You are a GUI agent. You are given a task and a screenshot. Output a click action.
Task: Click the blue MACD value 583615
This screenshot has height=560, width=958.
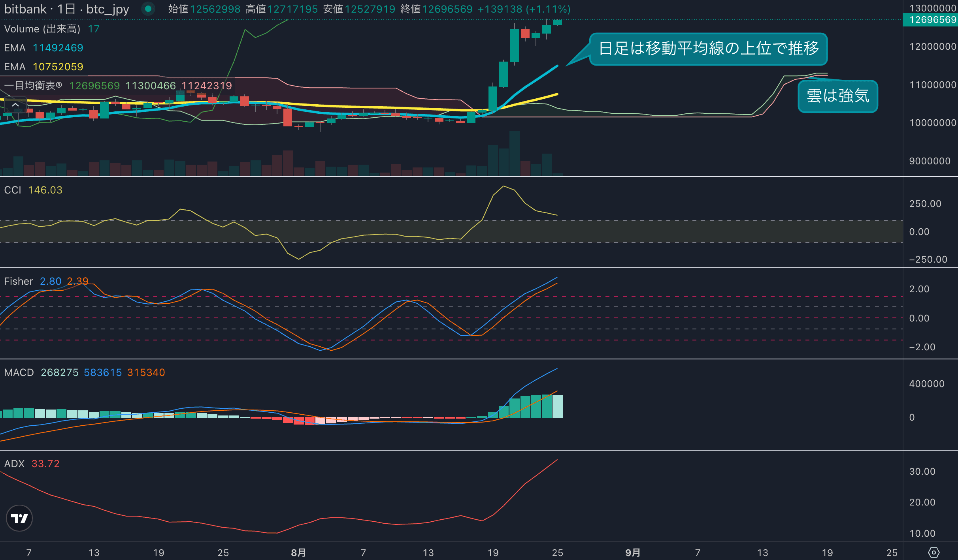(x=103, y=372)
